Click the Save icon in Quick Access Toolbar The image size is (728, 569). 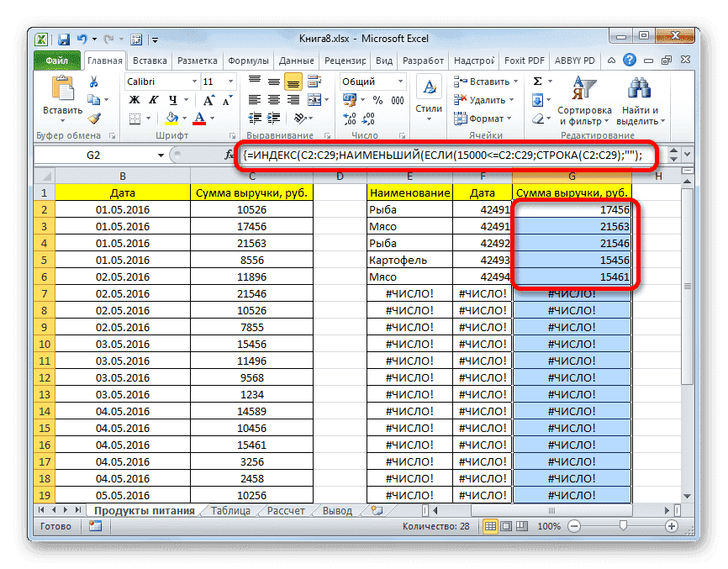click(62, 39)
